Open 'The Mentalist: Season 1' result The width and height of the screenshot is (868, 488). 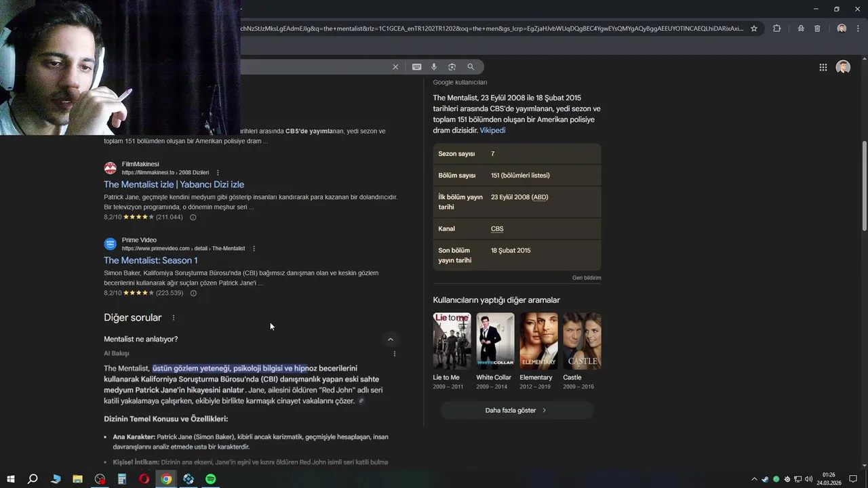pos(151,260)
